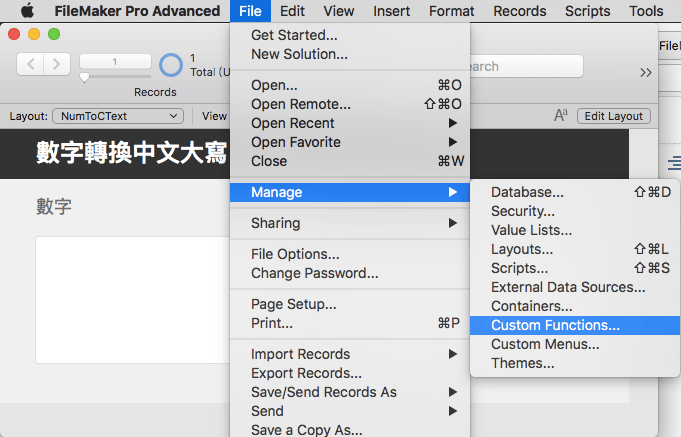
Task: Click the found set circle icon
Action: (172, 65)
